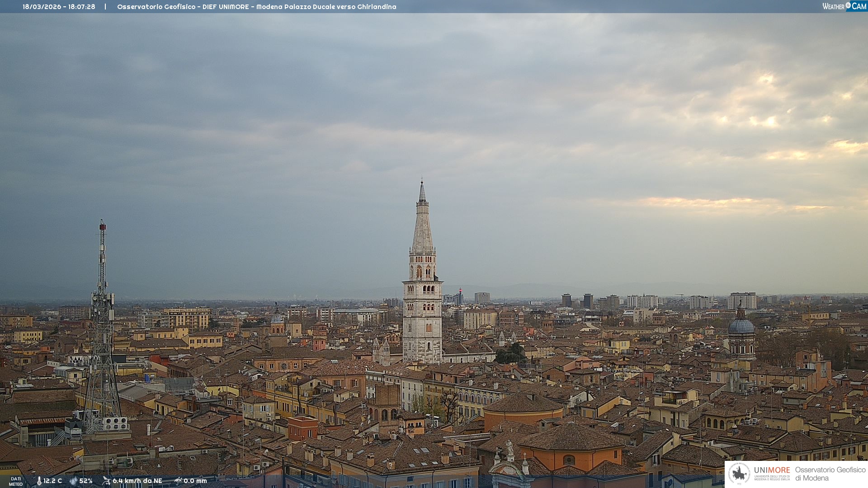This screenshot has width=868, height=488.
Task: Click the WeatherCAM logo
Action: coord(844,6)
